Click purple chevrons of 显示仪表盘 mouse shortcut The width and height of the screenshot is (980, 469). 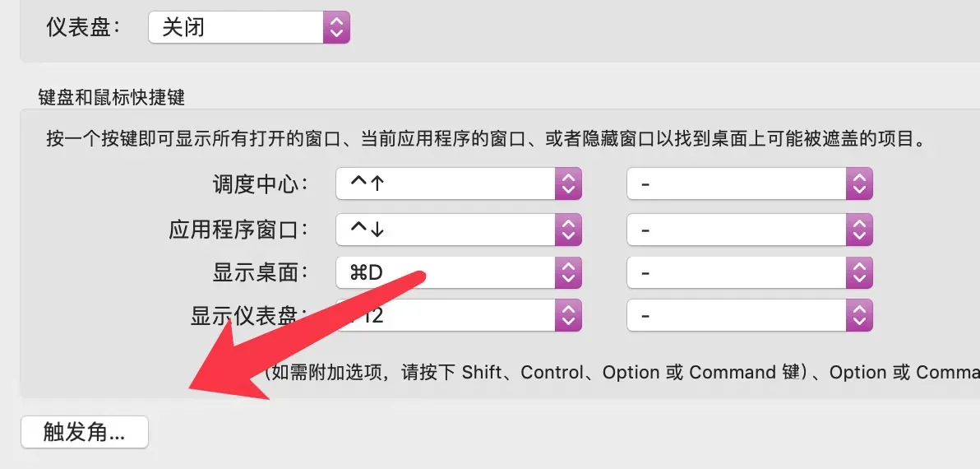[x=859, y=315]
